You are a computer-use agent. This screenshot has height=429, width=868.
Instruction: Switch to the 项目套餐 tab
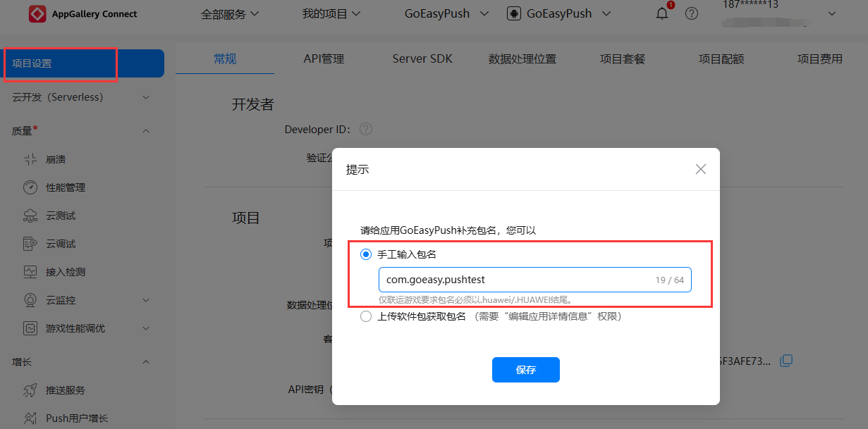[x=623, y=59]
